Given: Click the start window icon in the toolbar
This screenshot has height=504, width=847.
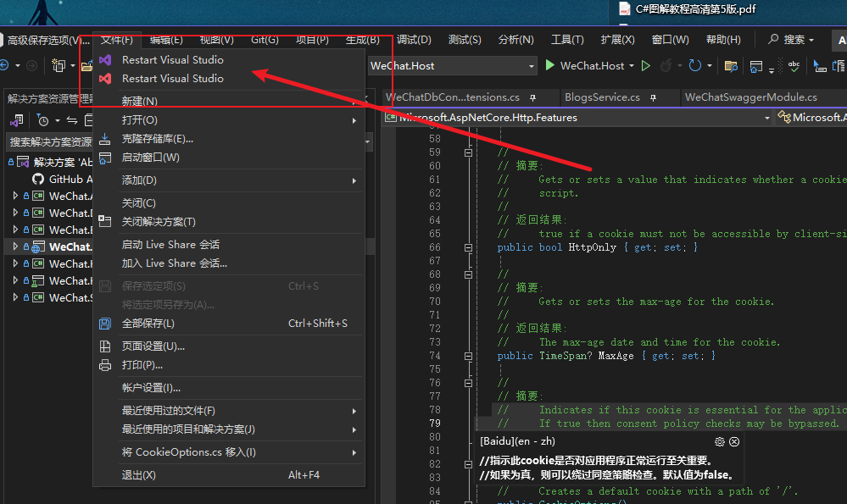Looking at the screenshot, I should point(756,66).
